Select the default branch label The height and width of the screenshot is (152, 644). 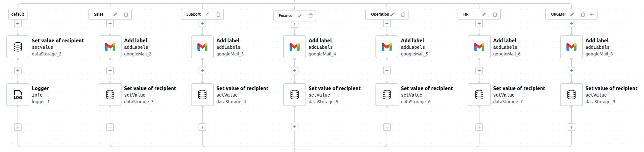[18, 14]
